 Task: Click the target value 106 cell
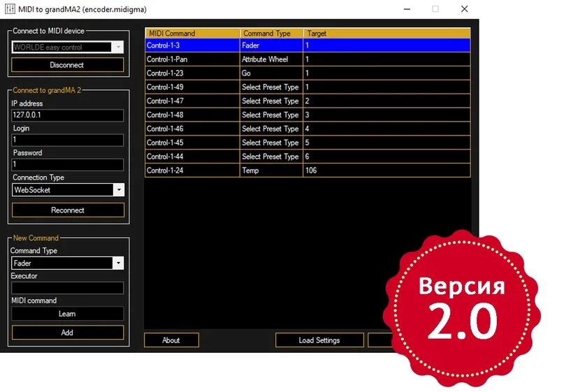[x=387, y=170]
